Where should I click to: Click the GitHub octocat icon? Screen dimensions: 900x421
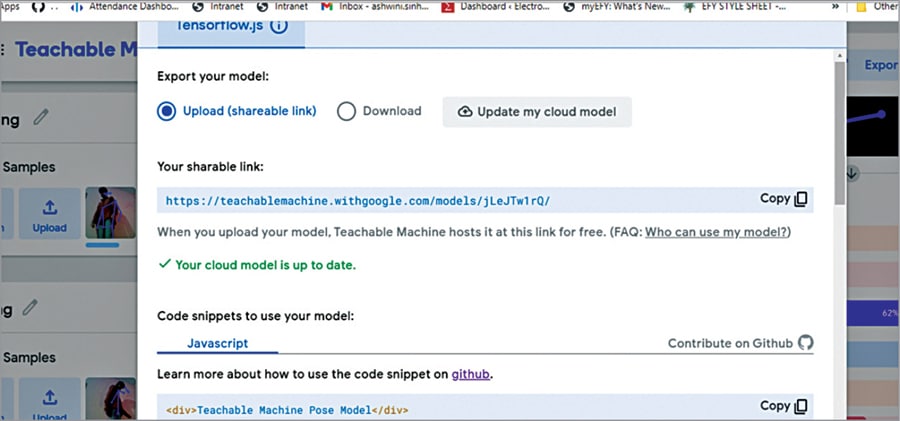tap(806, 343)
